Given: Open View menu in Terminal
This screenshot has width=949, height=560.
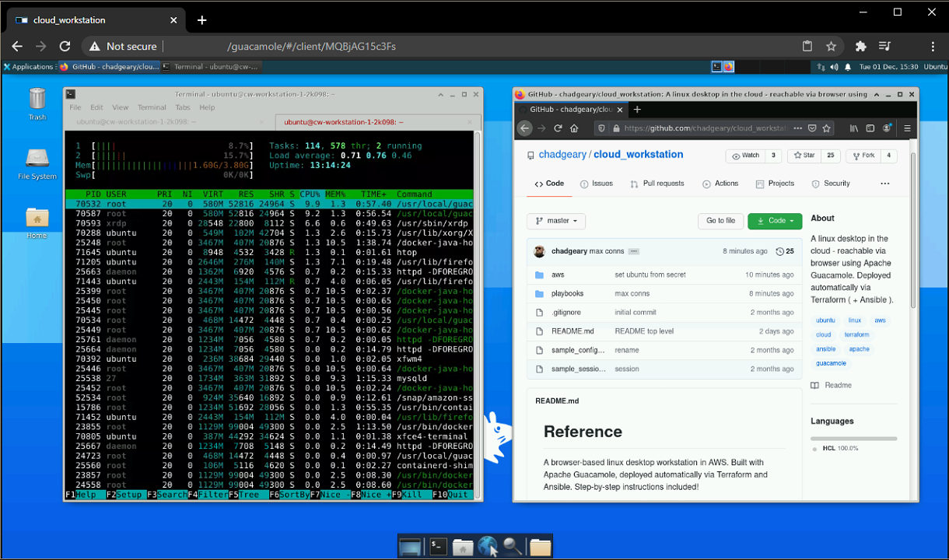Looking at the screenshot, I should [x=120, y=107].
